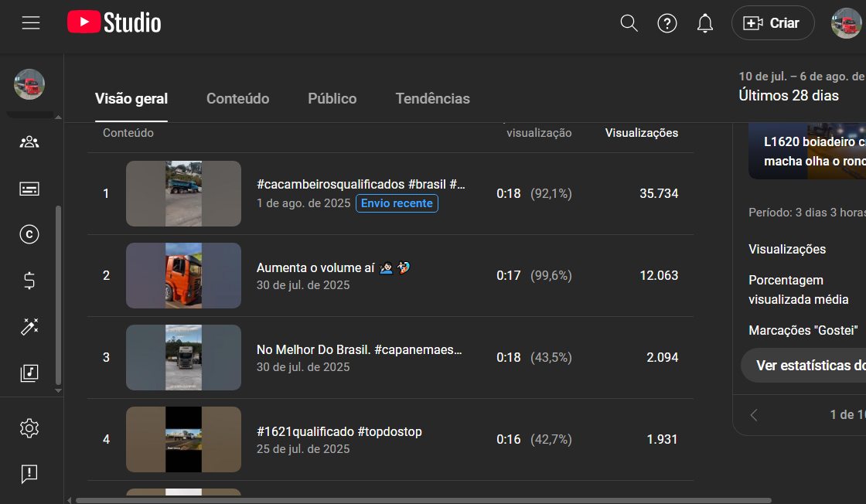
Task: Open the Customization magic wand icon
Action: [29, 327]
